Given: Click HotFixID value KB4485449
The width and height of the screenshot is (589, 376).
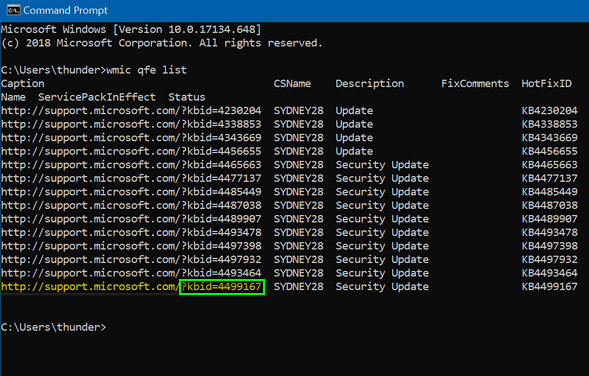Looking at the screenshot, I should tap(550, 192).
